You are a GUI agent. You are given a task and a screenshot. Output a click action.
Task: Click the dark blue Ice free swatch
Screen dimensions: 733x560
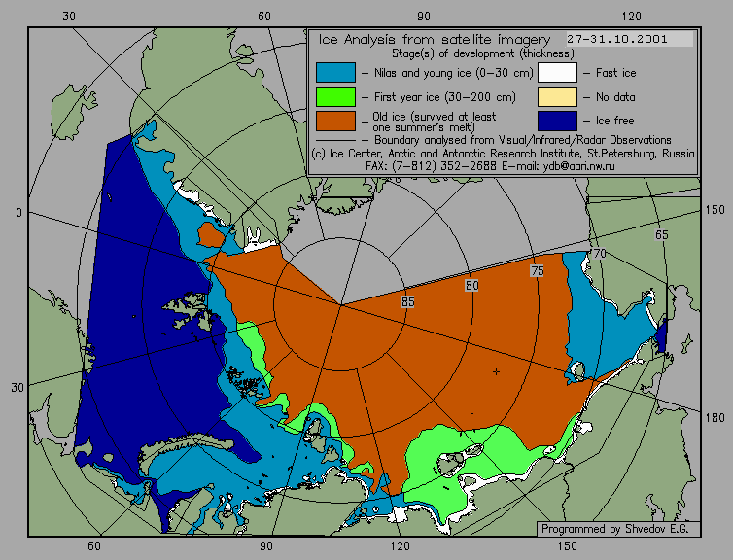(557, 121)
